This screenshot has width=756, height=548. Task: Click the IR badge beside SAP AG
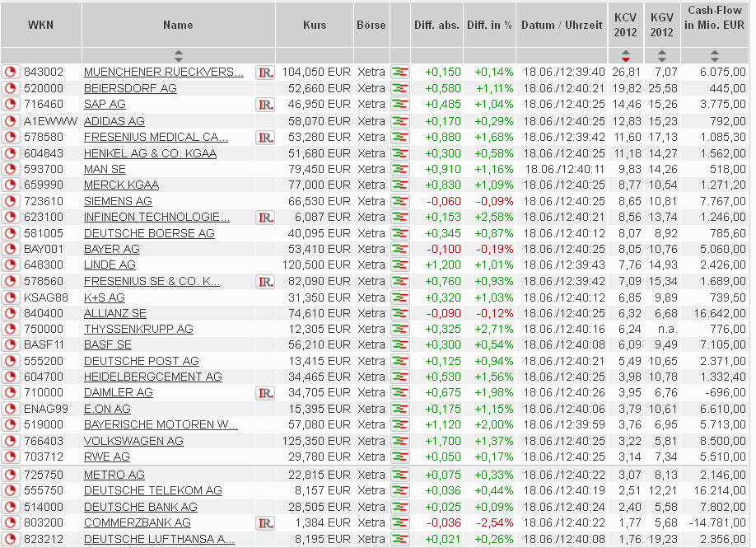point(265,104)
